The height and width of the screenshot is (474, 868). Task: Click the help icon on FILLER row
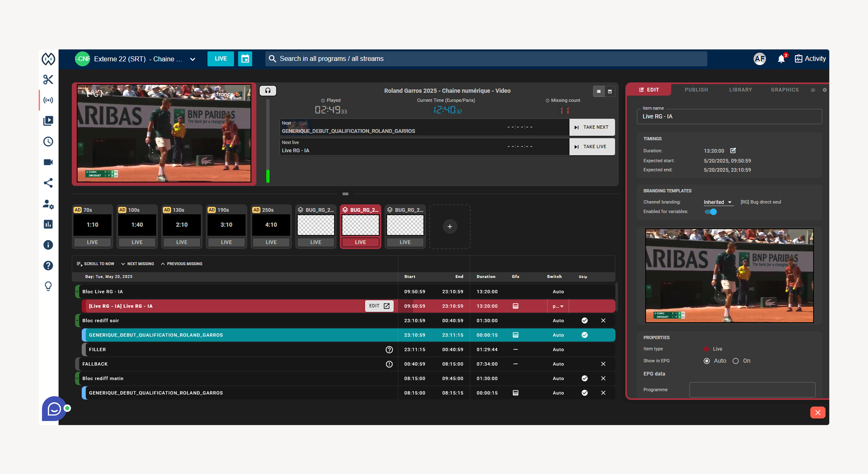pos(389,349)
